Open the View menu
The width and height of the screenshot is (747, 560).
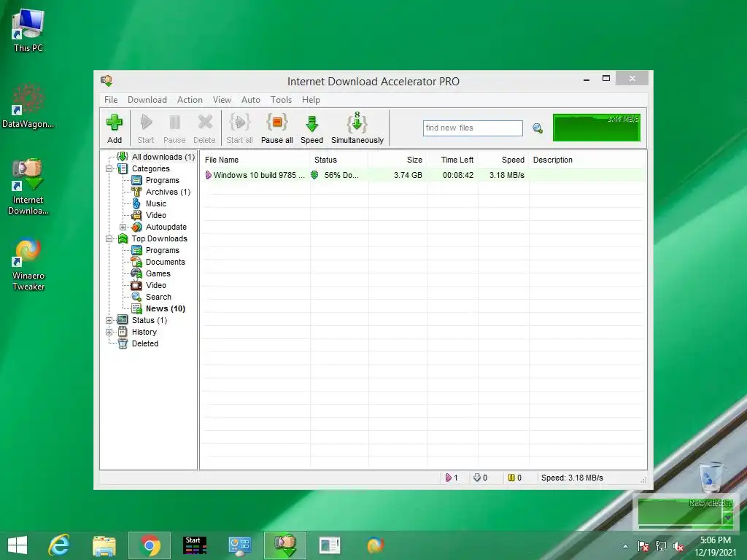(222, 100)
